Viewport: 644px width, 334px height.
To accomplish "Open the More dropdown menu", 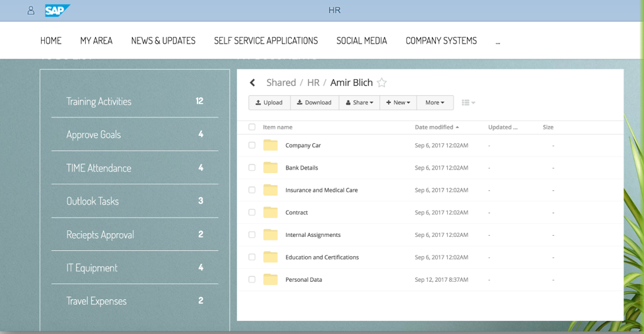I will pos(435,103).
